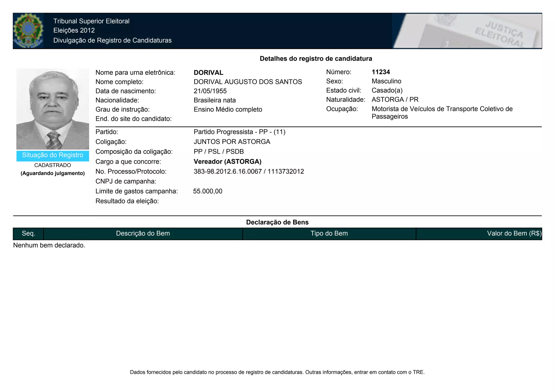
Task: Click the Tribunal Superior Eleitoral title text
Action: click(x=91, y=21)
